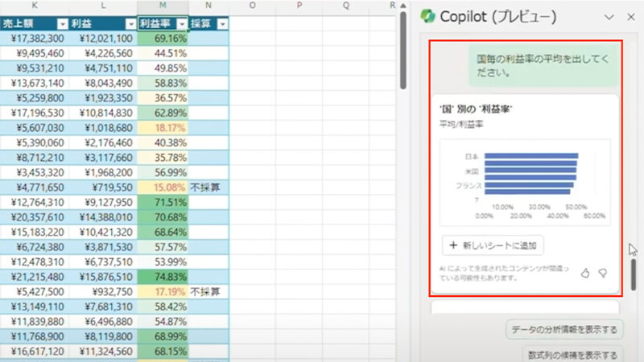Click the thumbs up feedback icon
The height and width of the screenshot is (362, 644).
coord(585,274)
